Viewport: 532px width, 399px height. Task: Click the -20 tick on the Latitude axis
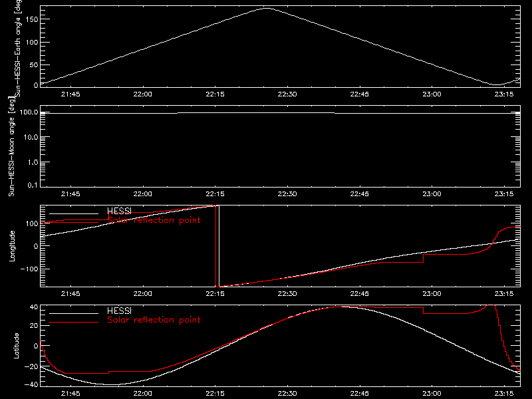click(31, 366)
